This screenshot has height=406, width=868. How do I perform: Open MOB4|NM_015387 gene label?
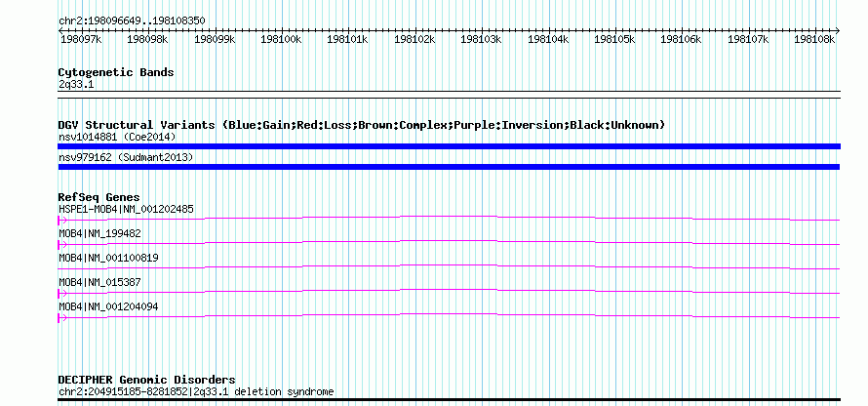point(99,282)
